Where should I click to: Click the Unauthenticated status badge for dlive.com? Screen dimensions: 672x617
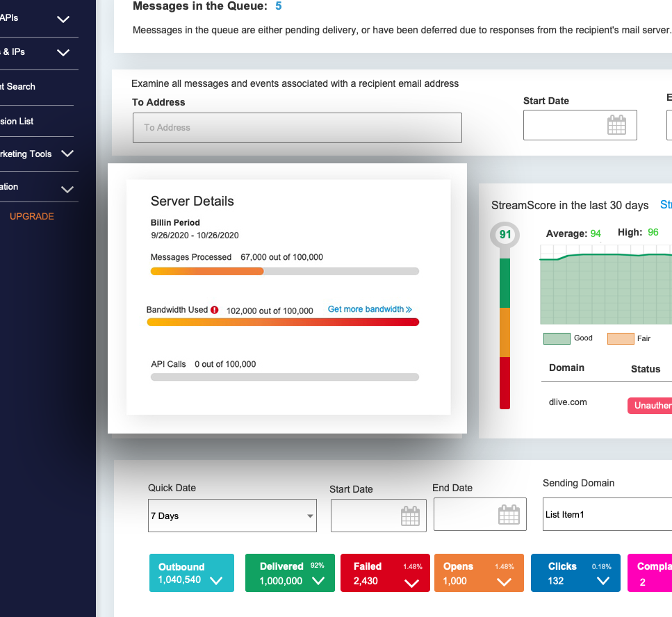tap(650, 406)
